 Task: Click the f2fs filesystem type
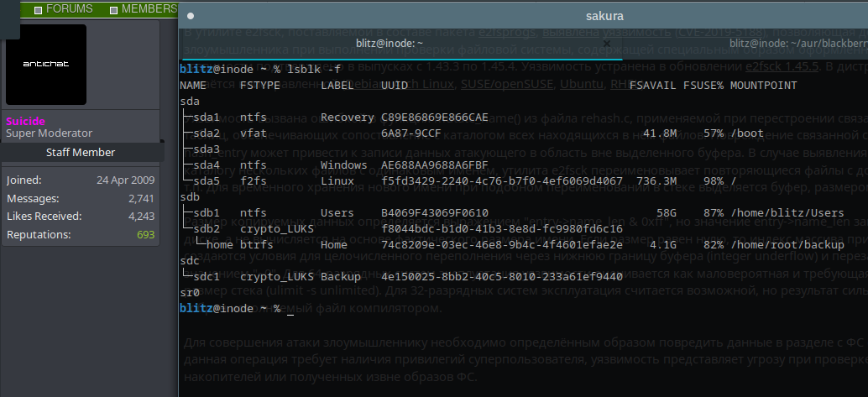(253, 181)
